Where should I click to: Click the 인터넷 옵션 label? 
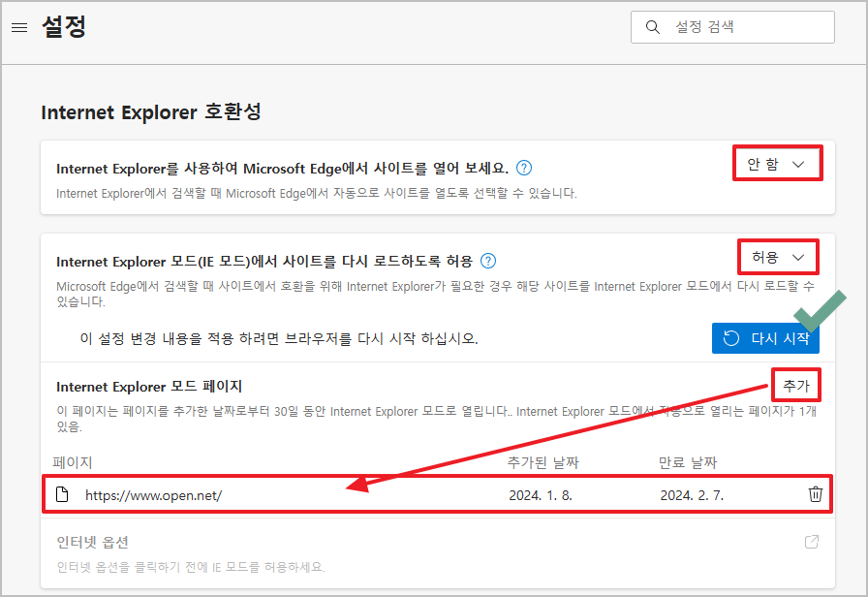[x=92, y=542]
